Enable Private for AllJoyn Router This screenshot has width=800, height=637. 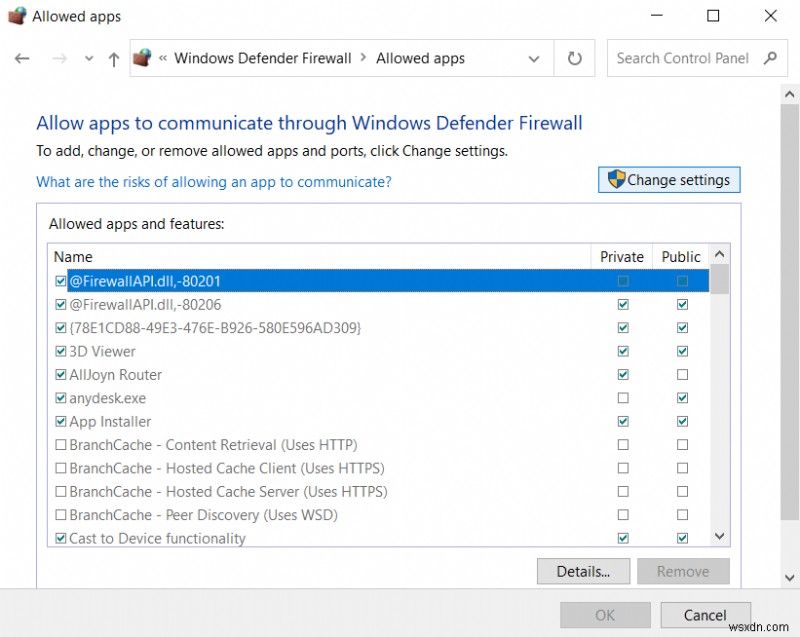click(623, 375)
